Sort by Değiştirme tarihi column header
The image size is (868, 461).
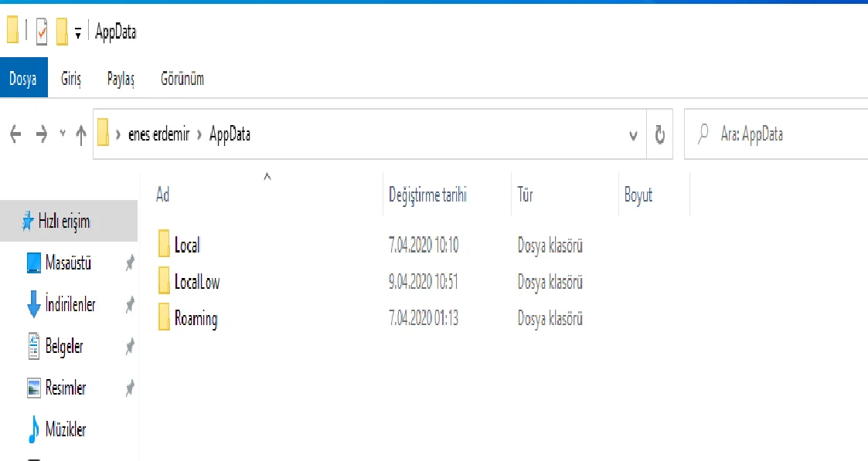click(427, 195)
